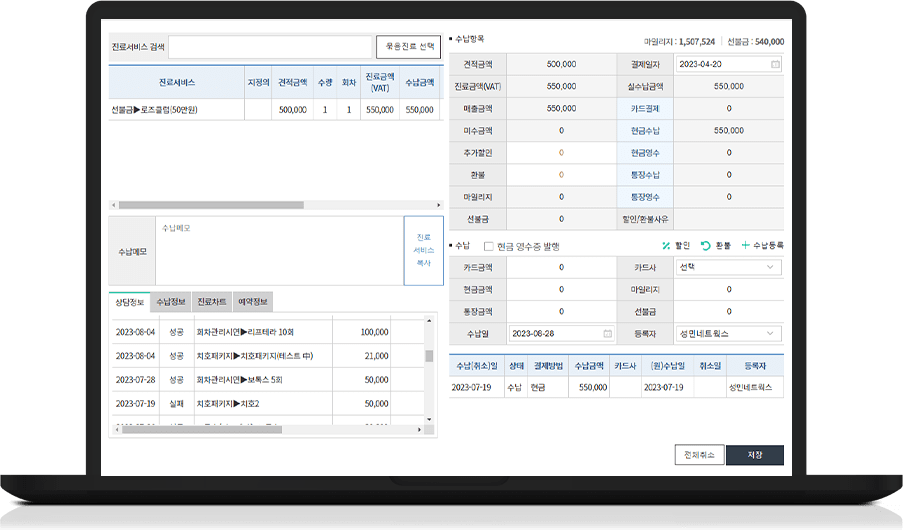Click left arrow of consultation list horizontal scrollbar
Image resolution: width=903 pixels, height=531 pixels.
[x=117, y=430]
